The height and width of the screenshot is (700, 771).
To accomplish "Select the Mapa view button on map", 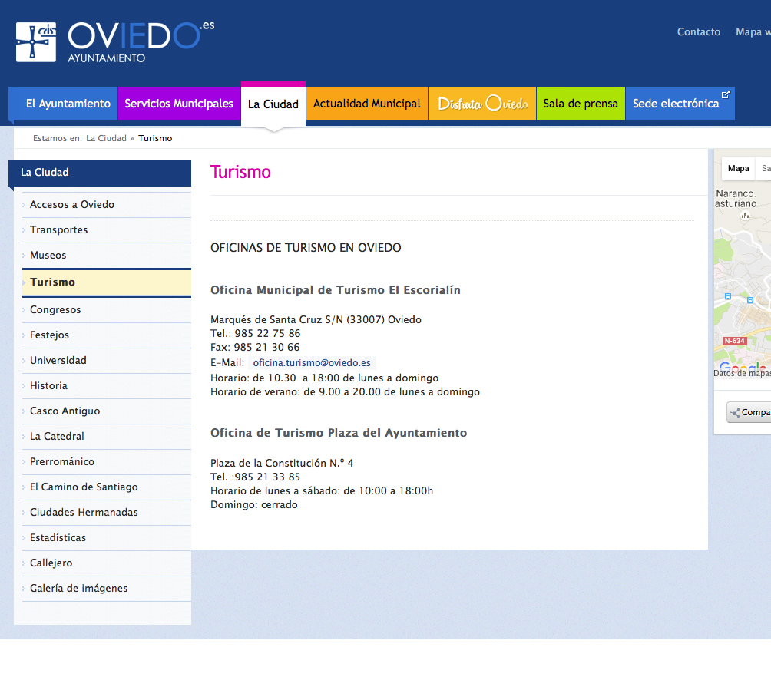I will [738, 168].
